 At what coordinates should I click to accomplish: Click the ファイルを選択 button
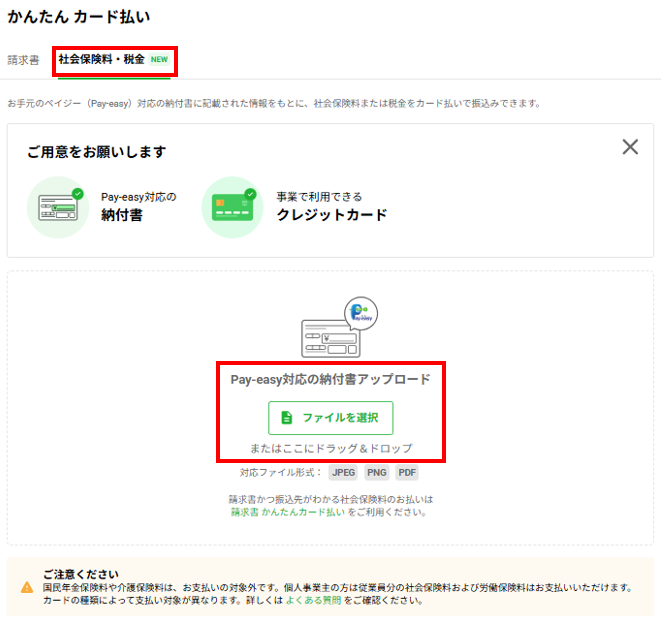330,418
